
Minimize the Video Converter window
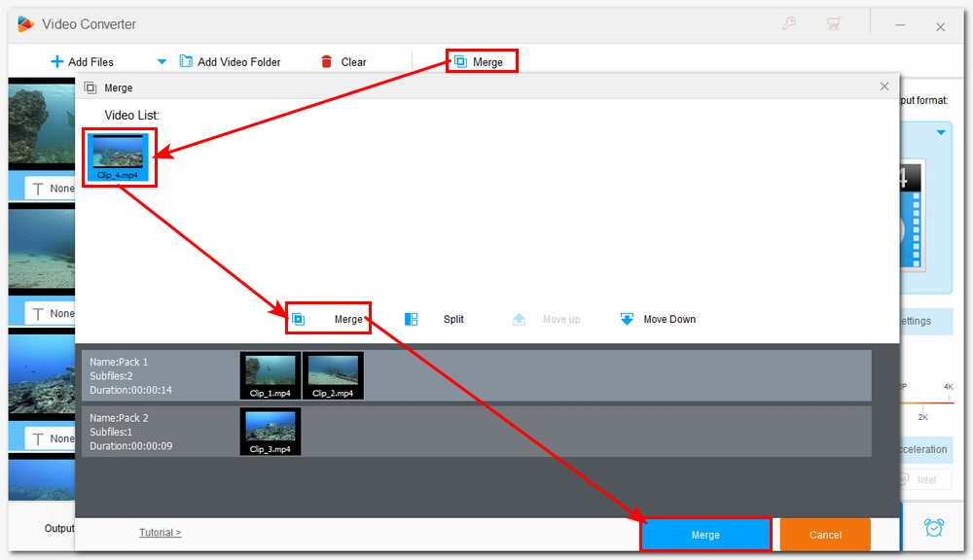[900, 25]
